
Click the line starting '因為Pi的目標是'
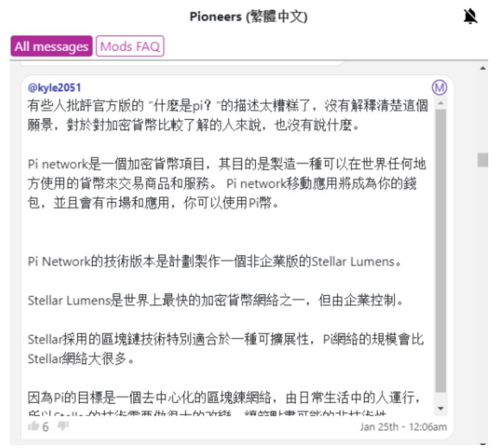point(224,397)
